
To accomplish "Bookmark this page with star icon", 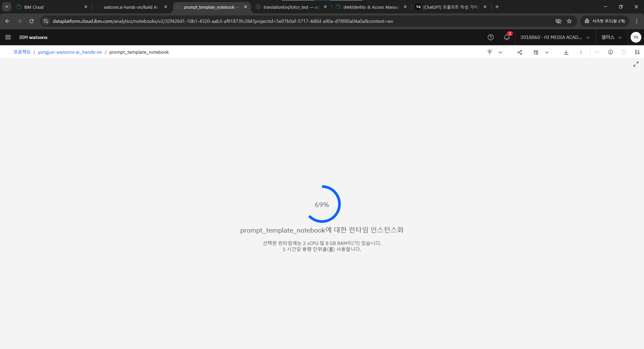I will (569, 21).
